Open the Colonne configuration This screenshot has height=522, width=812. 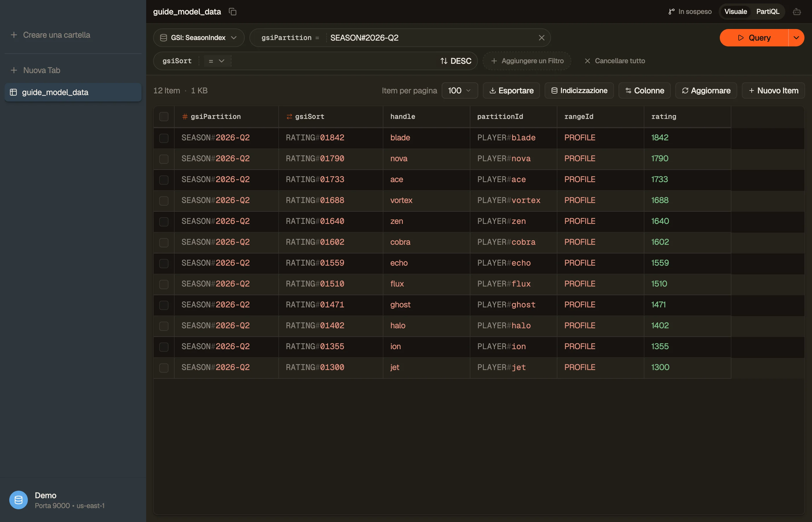coord(645,90)
